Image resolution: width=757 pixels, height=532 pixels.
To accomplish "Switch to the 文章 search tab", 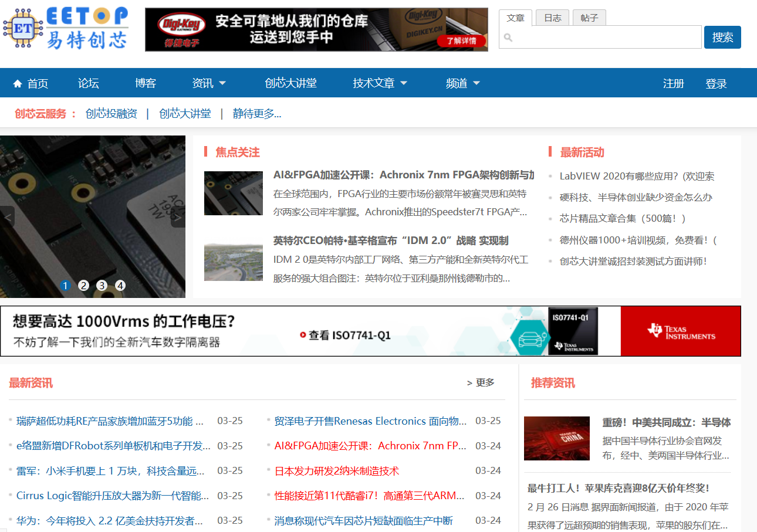I will tap(516, 18).
